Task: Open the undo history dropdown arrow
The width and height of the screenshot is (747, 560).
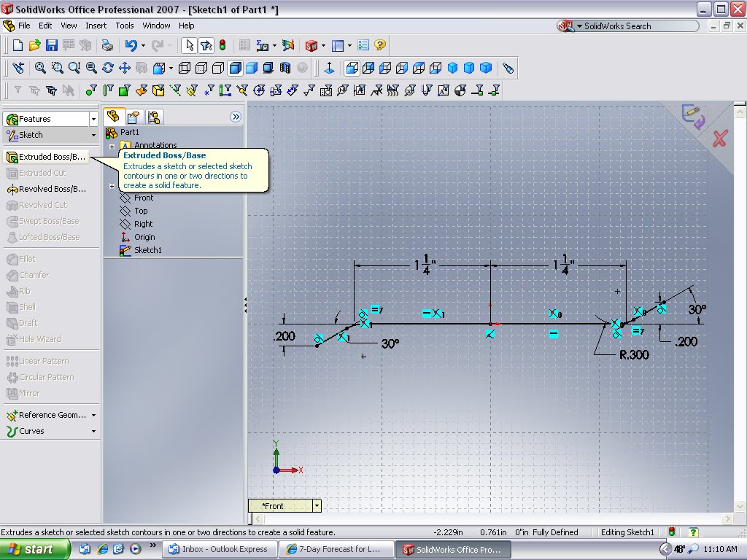Action: 143,45
